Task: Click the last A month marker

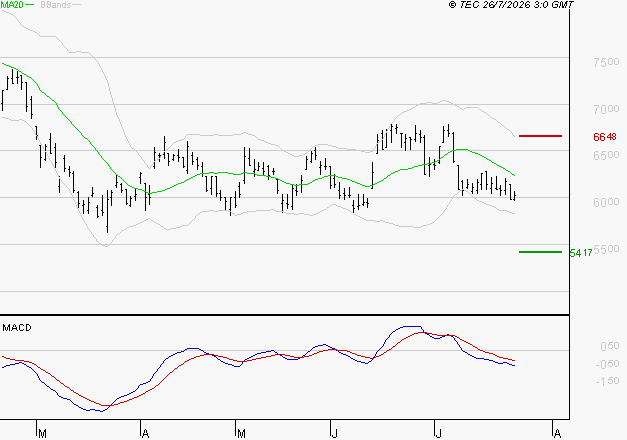Action: pyautogui.click(x=557, y=433)
